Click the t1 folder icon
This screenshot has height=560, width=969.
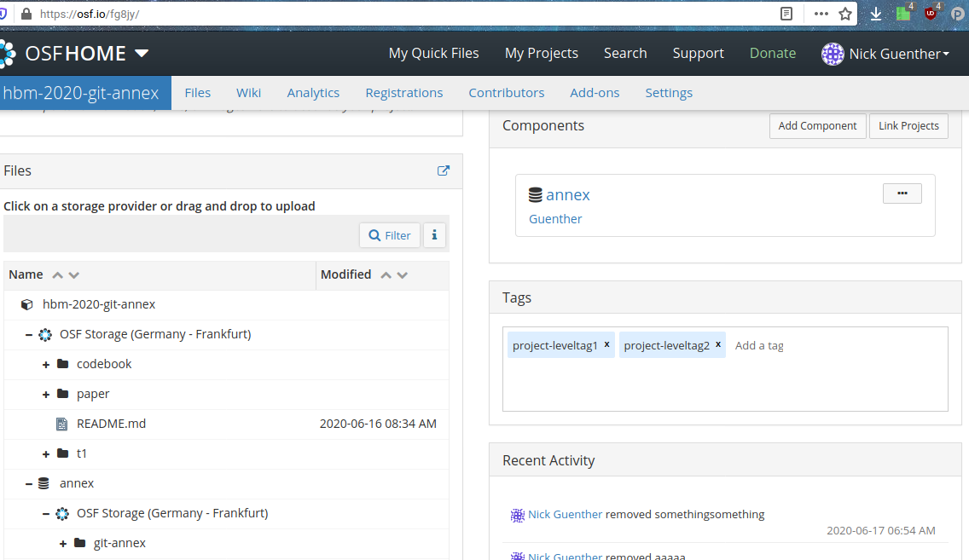(x=62, y=453)
